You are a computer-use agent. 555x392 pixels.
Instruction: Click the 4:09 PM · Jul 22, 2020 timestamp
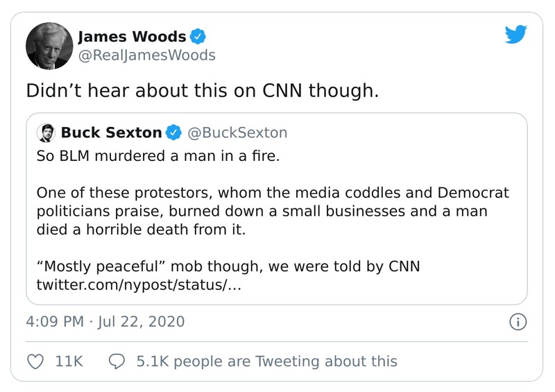[x=105, y=322]
